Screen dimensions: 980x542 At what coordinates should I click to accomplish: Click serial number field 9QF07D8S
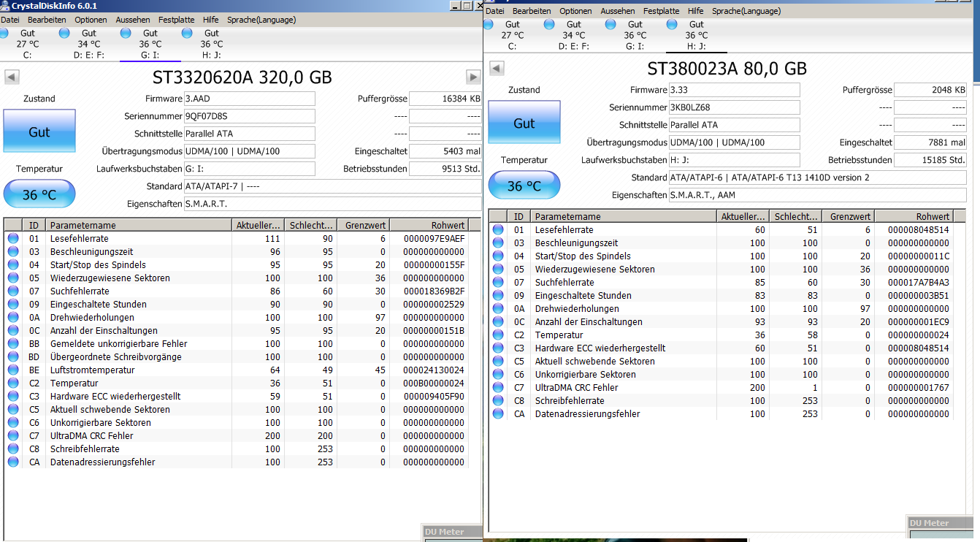point(249,116)
